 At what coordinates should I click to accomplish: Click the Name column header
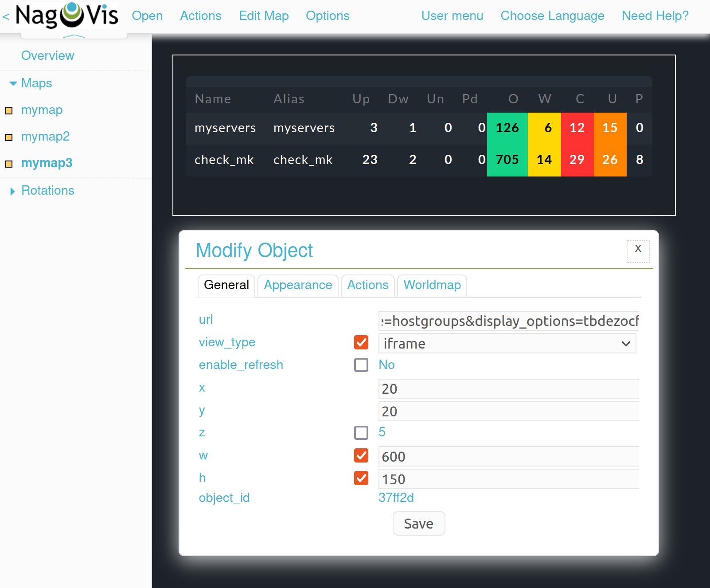point(213,99)
